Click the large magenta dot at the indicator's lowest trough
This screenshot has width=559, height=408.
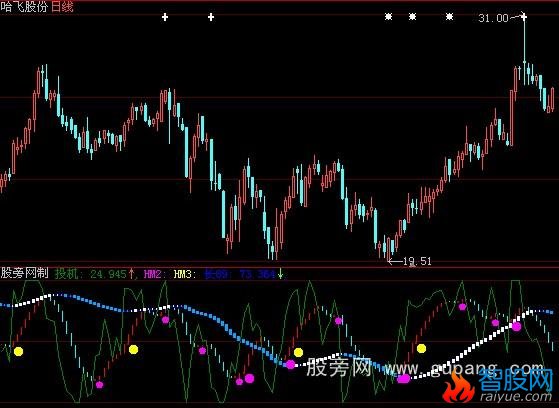tap(404, 379)
